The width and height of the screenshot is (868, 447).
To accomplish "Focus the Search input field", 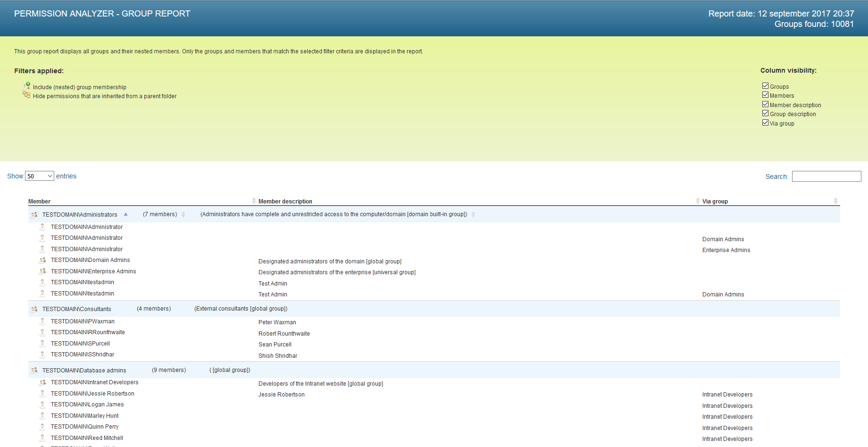I will tap(826, 177).
